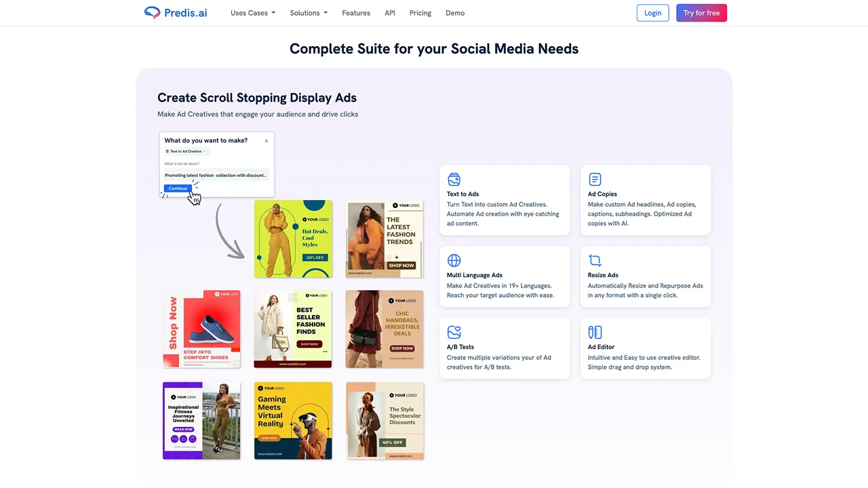Click the Predis.ai logo icon
This screenshot has width=868, height=488.
[152, 13]
